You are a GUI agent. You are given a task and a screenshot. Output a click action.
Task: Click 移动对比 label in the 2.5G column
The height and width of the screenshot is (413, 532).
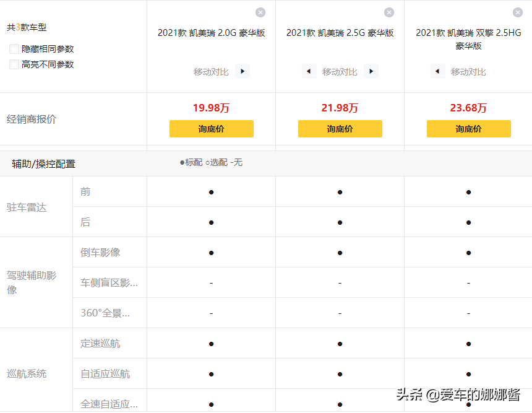(x=340, y=72)
